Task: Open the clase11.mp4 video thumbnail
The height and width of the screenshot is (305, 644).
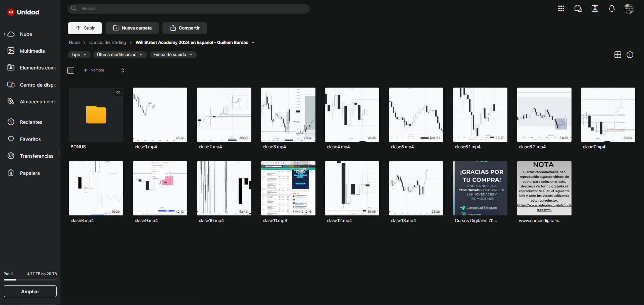Action: tap(288, 188)
